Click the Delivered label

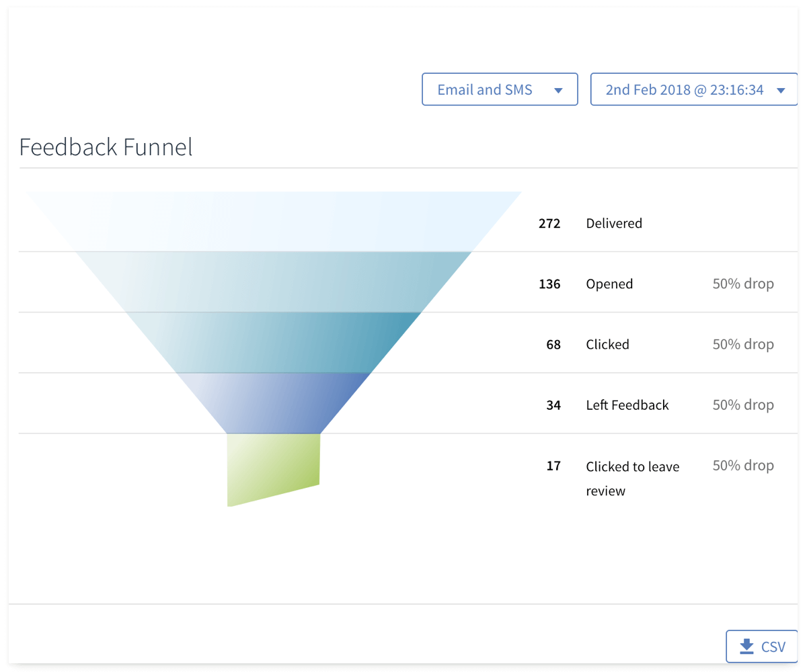coord(614,223)
